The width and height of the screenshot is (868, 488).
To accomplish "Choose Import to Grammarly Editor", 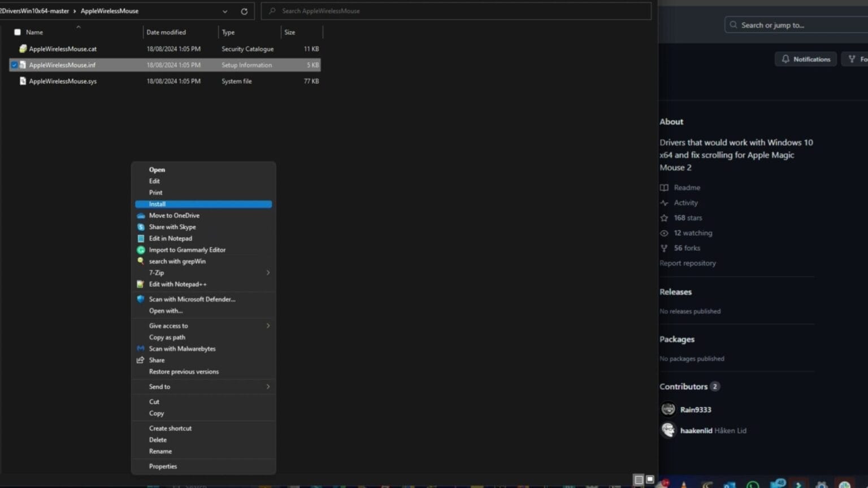I will (186, 250).
